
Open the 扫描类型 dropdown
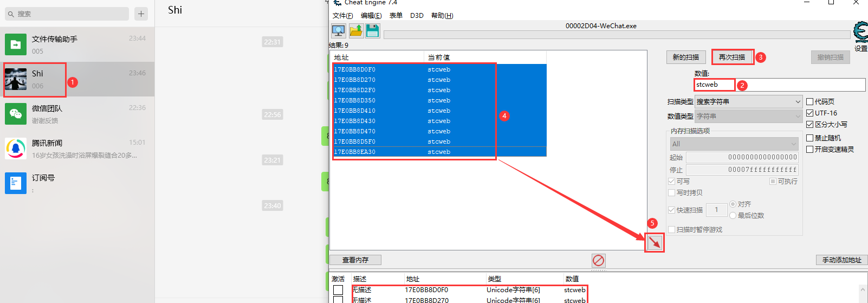[x=748, y=101]
